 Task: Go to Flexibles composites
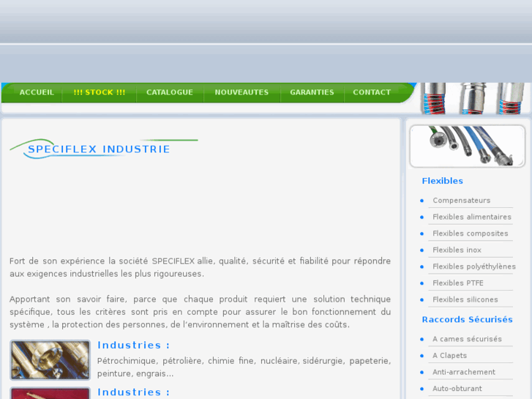(471, 234)
